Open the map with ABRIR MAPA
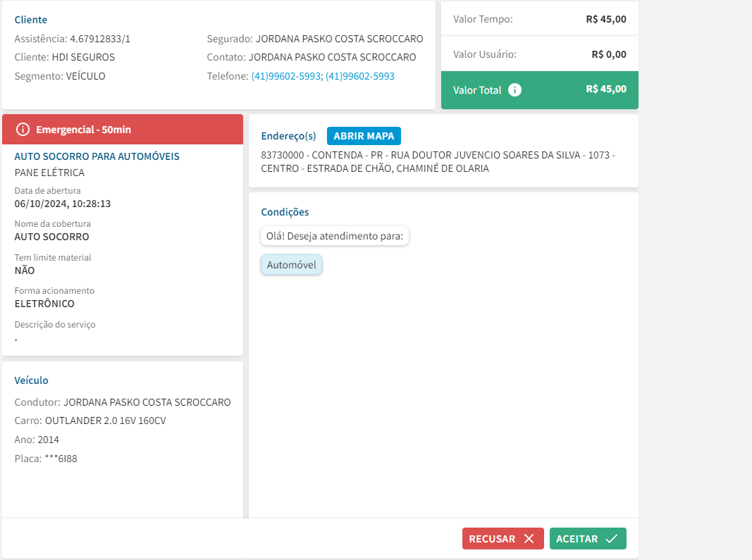This screenshot has width=752, height=560. pos(364,136)
